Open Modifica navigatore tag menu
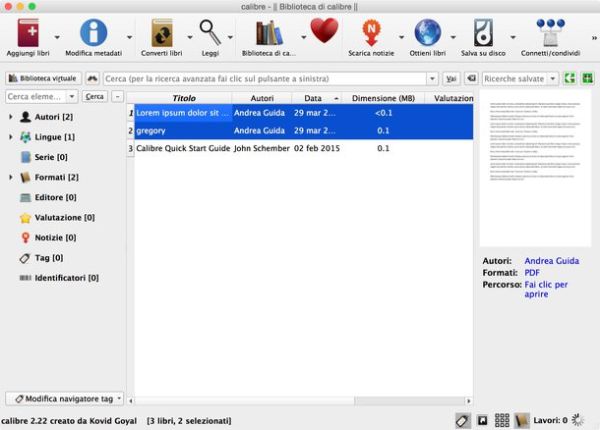 [64, 399]
